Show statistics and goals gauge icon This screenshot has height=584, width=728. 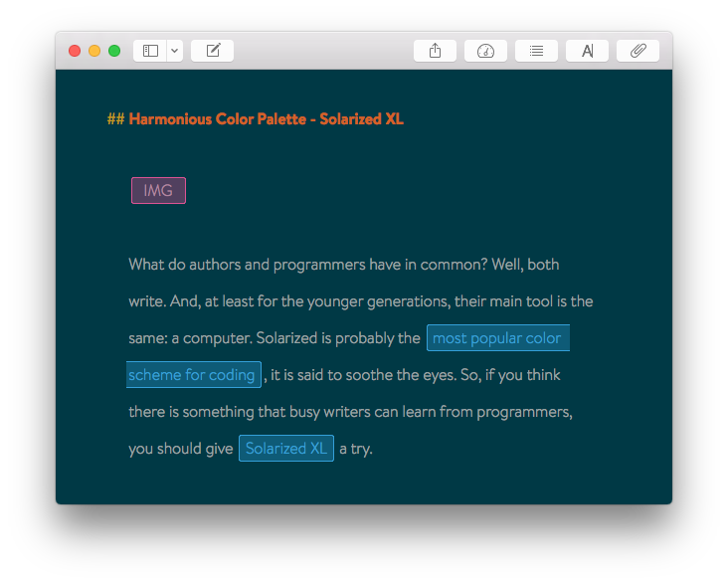[x=485, y=51]
